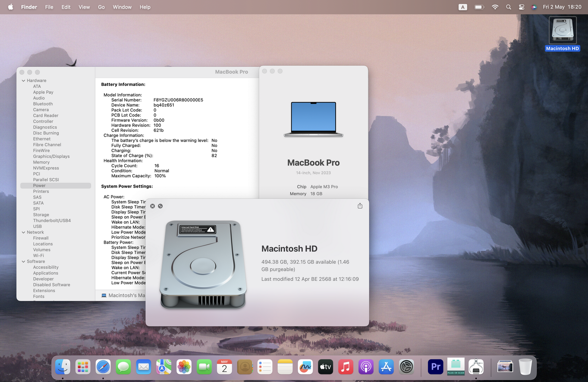The height and width of the screenshot is (382, 588).
Task: Open the Window menu
Action: 122,7
